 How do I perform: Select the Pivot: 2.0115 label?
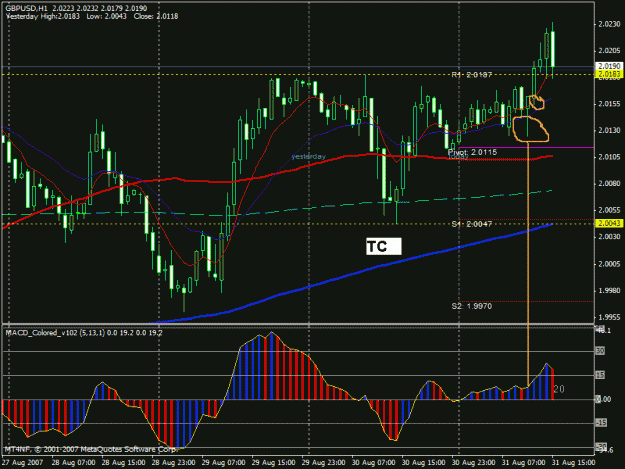472,152
